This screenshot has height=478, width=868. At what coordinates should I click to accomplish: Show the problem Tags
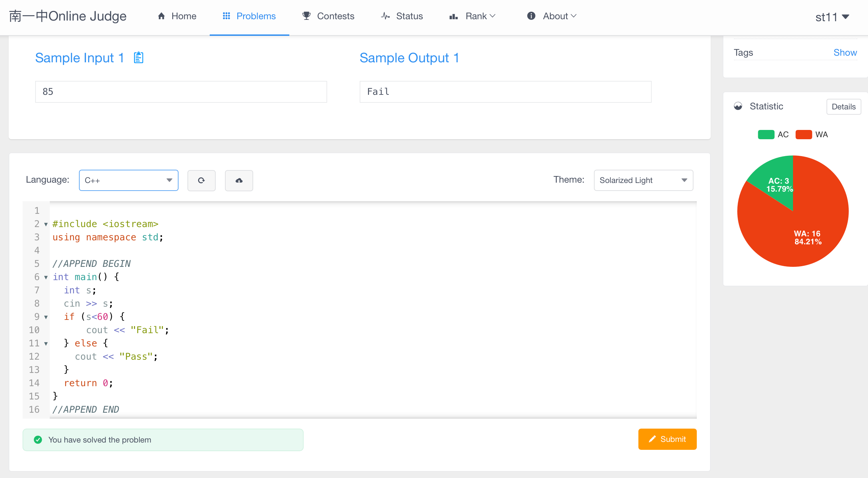pos(845,52)
